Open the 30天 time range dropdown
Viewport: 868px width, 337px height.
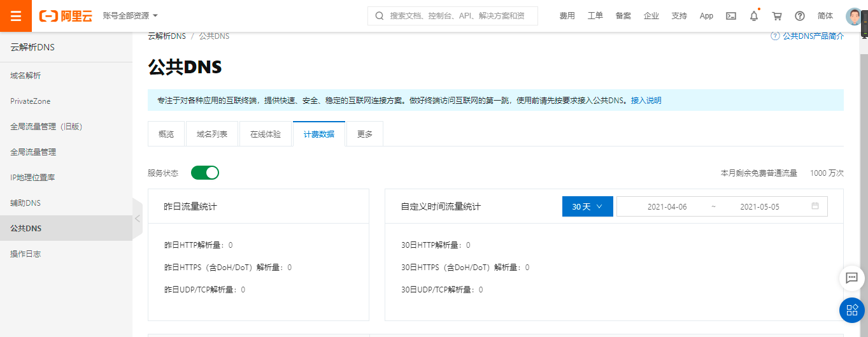click(588, 206)
